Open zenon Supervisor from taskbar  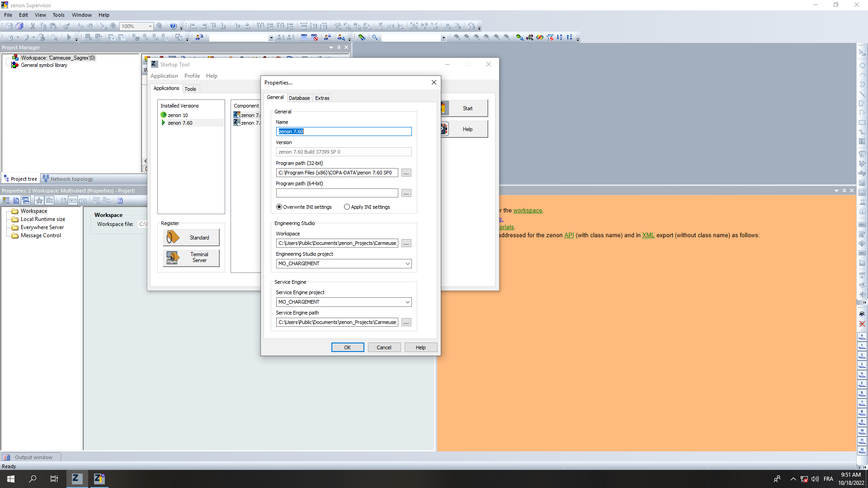pyautogui.click(x=99, y=479)
